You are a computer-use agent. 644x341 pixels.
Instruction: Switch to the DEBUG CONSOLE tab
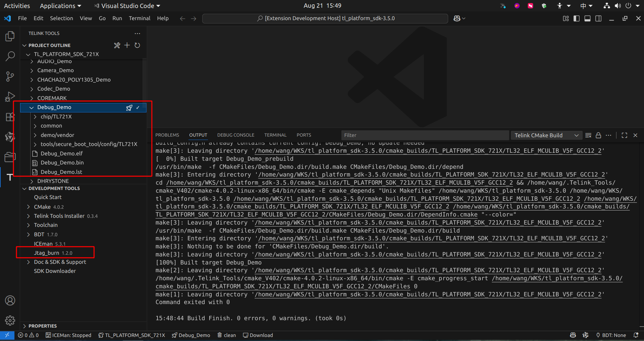pos(235,135)
